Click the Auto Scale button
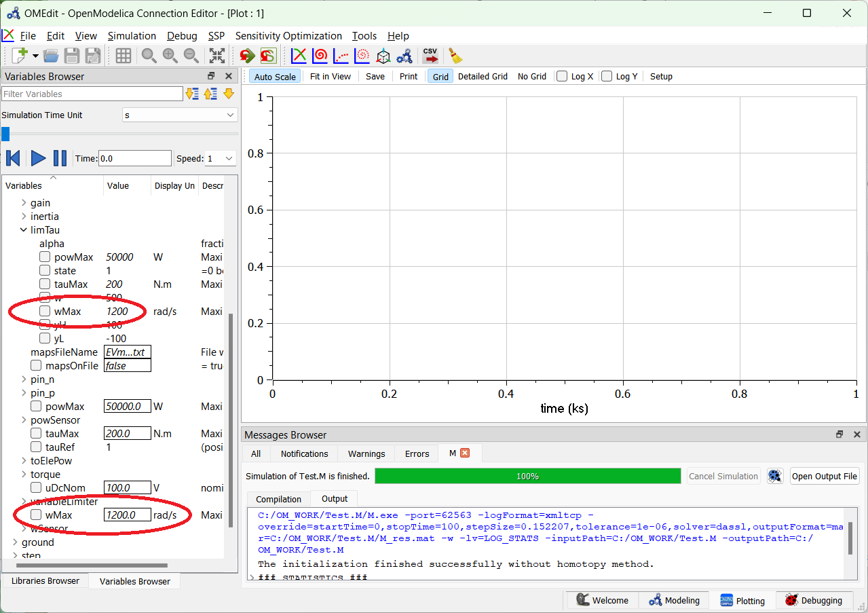The height and width of the screenshot is (613, 868). 274,76
